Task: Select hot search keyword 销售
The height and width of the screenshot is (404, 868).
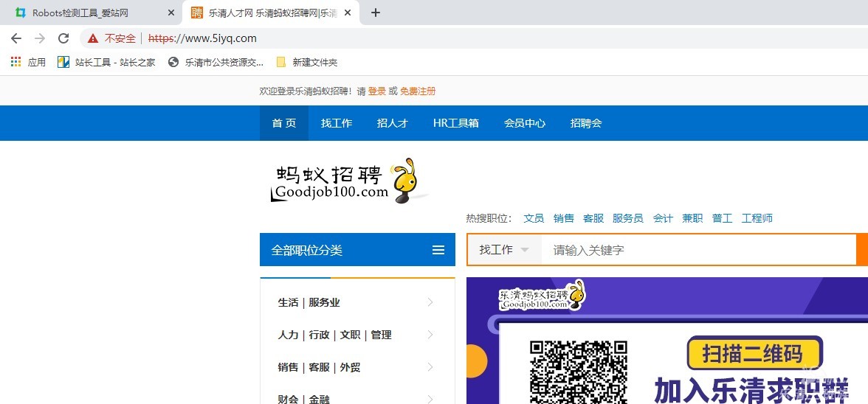Action: click(564, 218)
